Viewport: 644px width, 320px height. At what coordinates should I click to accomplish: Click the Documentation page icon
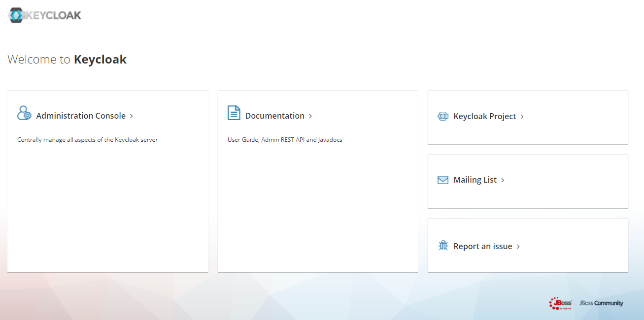[234, 113]
